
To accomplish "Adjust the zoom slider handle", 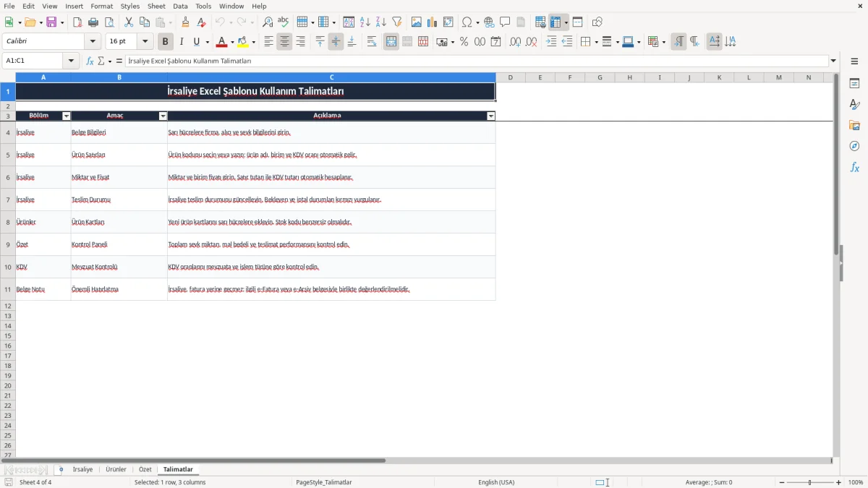I will tap(809, 482).
